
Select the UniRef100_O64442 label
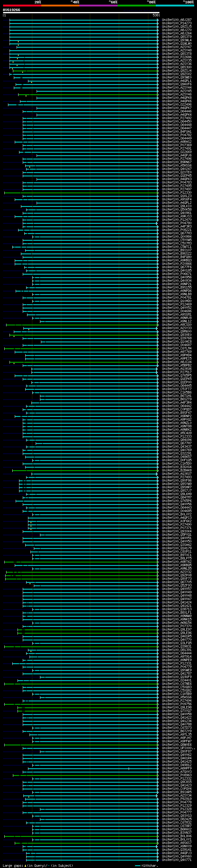(177, 406)
